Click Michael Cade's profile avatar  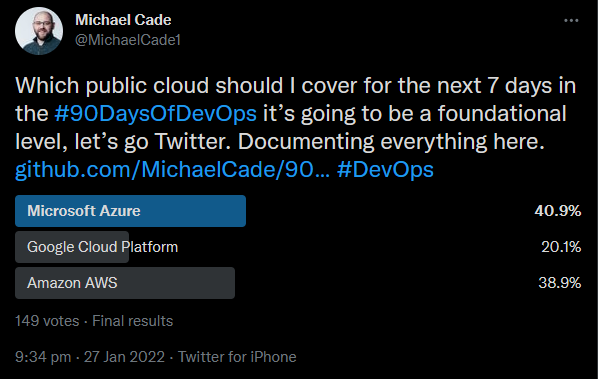39,31
